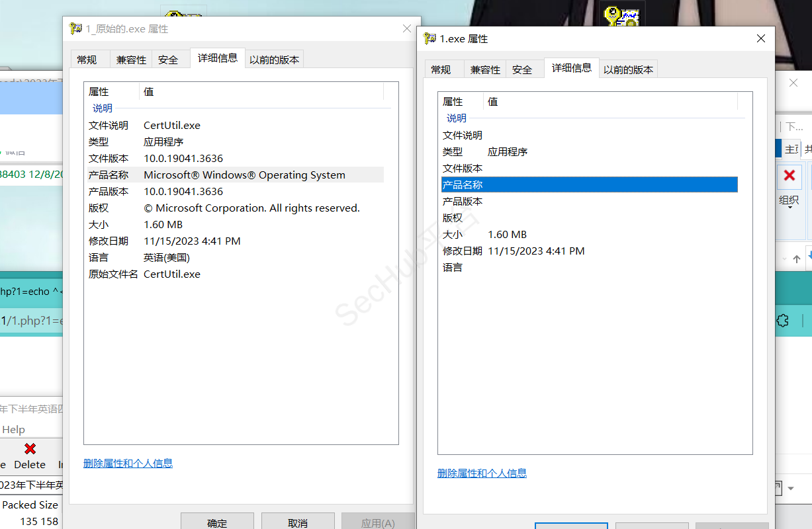Click 删除属性和个人信息 link in 1_原始的.exe dialog

coord(128,463)
